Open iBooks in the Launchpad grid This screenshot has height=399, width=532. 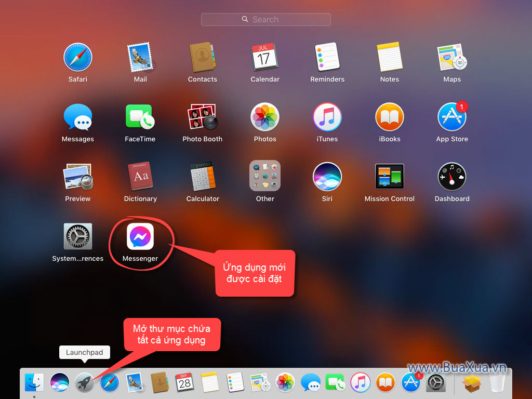click(390, 117)
